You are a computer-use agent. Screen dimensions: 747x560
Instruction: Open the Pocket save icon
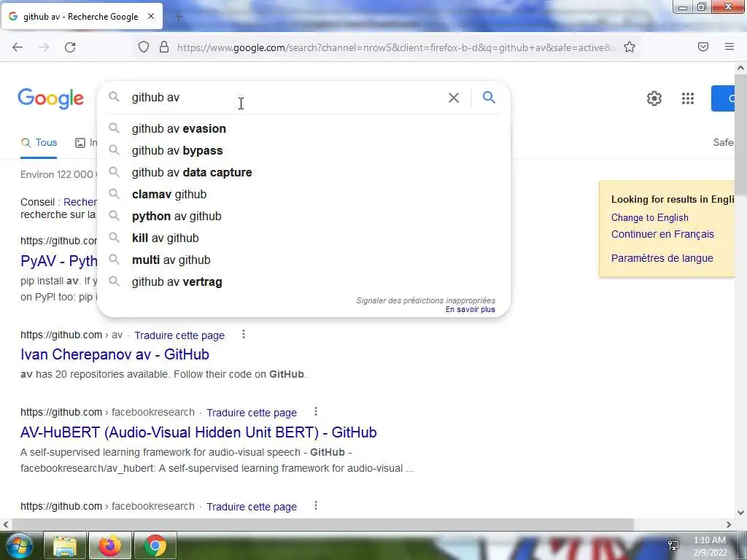703,47
